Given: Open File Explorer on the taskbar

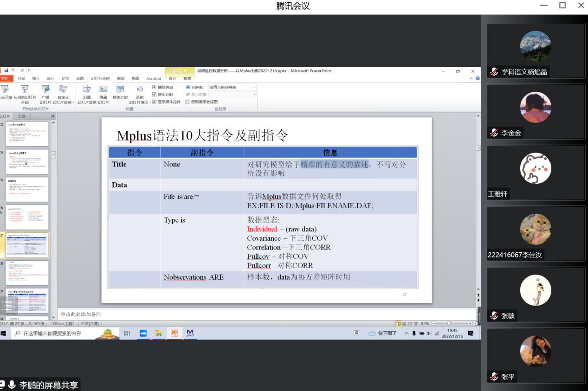Looking at the screenshot, I should point(159,333).
